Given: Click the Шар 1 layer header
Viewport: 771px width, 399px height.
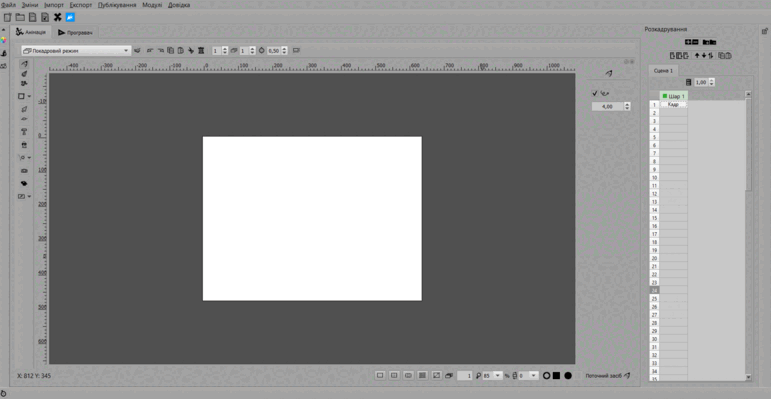Looking at the screenshot, I should pyautogui.click(x=674, y=96).
